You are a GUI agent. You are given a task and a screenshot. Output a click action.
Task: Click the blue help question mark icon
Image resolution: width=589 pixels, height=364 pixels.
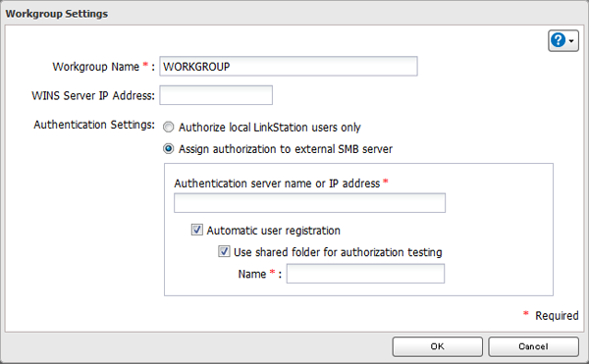tap(559, 40)
